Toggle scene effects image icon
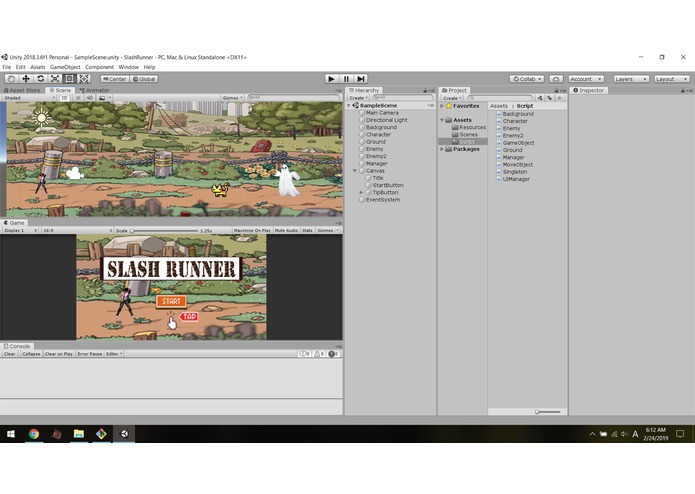Viewport: 695px width, 494px height. [x=102, y=98]
